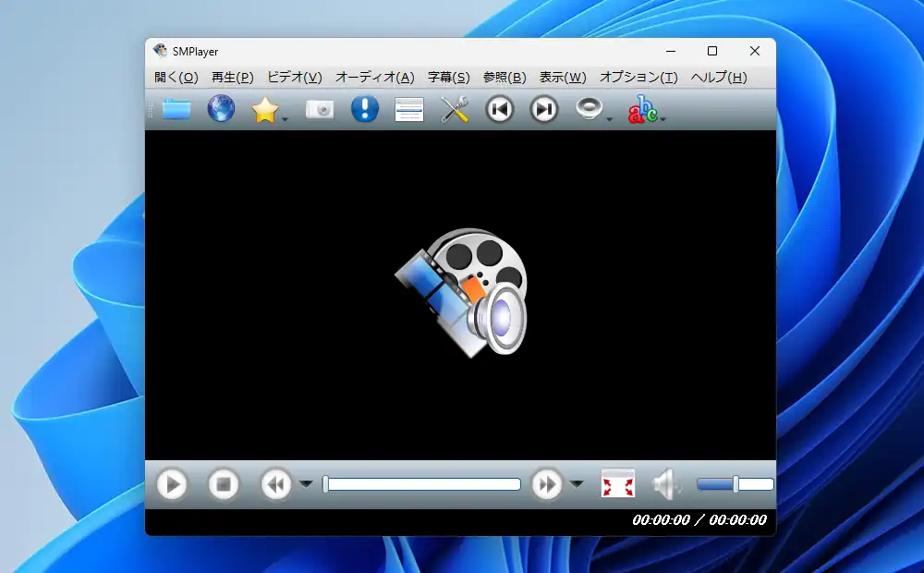Open the playlist icon
This screenshot has height=573, width=924.
409,109
